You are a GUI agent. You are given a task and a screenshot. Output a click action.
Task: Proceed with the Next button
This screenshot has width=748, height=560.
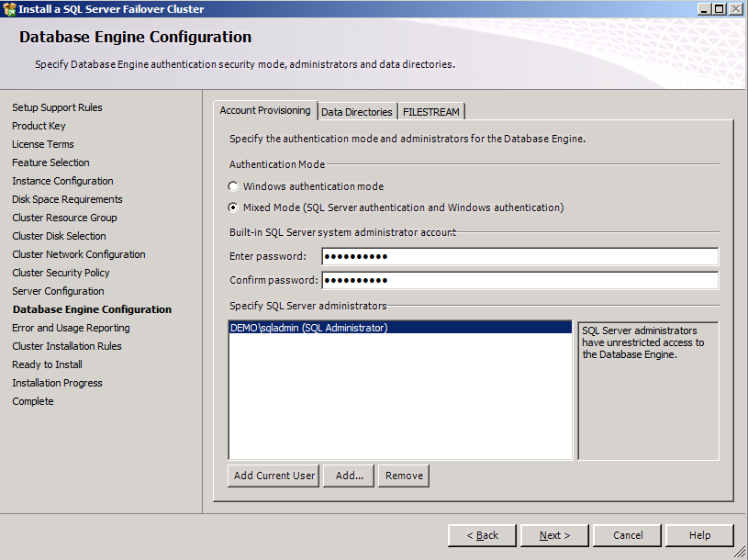[x=554, y=536]
